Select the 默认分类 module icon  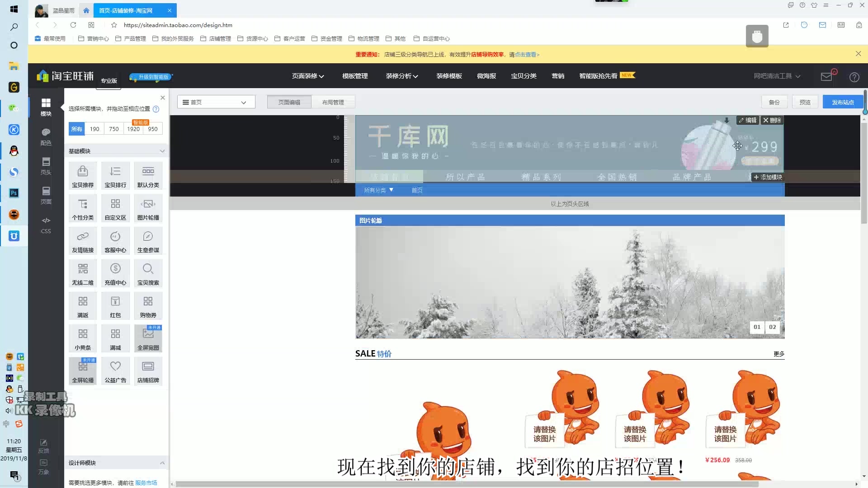148,175
